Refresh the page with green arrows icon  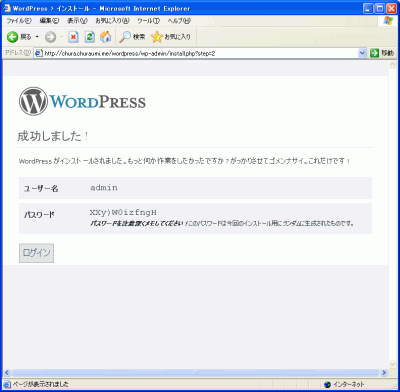tap(89, 37)
